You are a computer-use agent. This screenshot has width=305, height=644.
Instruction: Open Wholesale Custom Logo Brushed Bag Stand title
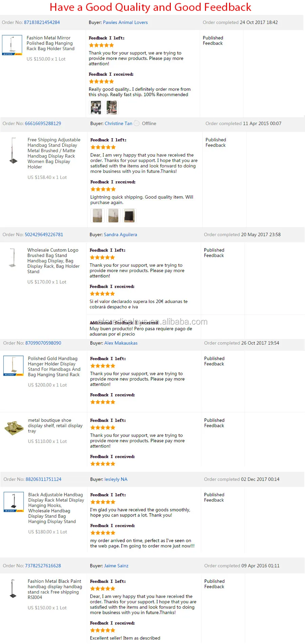tap(53, 261)
